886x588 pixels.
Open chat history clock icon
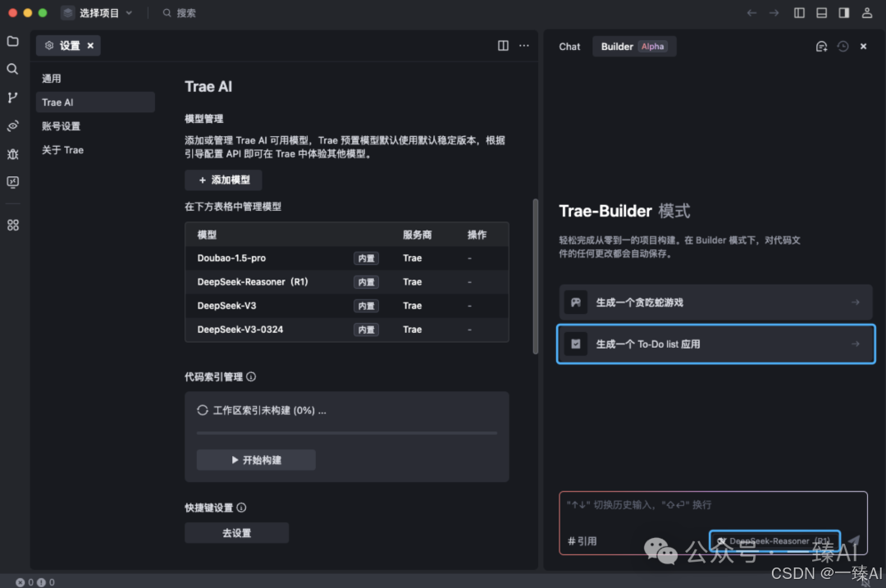coord(843,46)
